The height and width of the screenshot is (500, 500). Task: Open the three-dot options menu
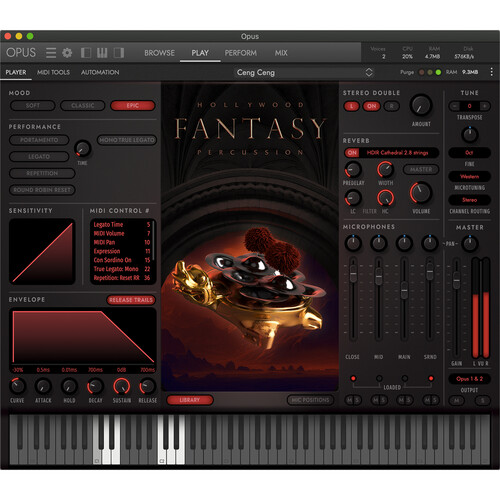pos(491,72)
